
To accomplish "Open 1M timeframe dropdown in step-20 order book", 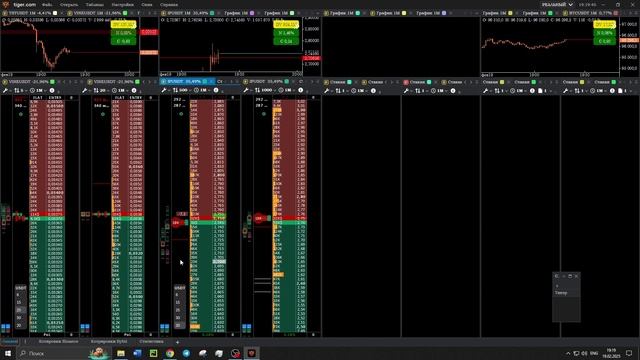I will (x=120, y=90).
